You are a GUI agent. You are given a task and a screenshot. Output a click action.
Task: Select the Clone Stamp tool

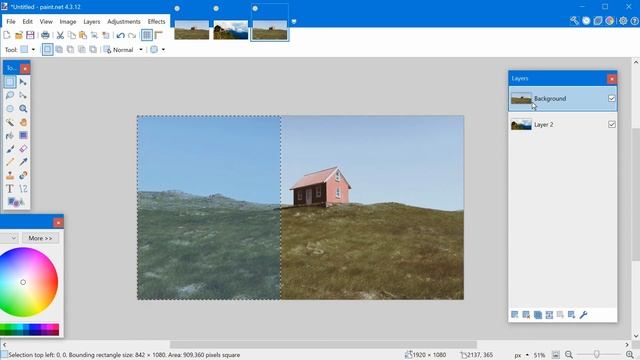[x=10, y=176]
